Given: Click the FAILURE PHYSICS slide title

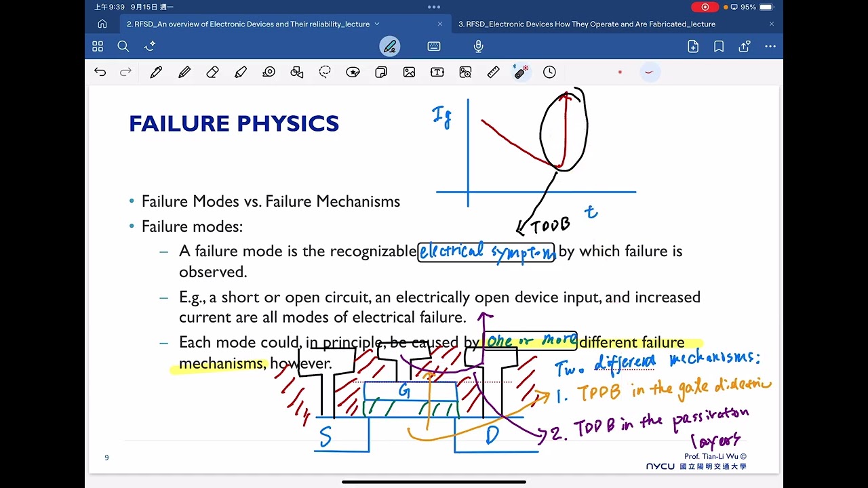Looking at the screenshot, I should 234,123.
